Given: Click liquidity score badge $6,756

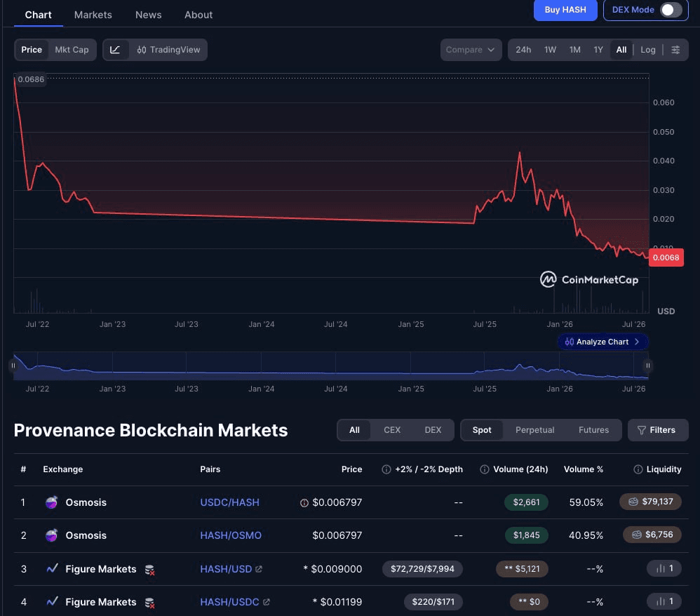Looking at the screenshot, I should pyautogui.click(x=652, y=535).
